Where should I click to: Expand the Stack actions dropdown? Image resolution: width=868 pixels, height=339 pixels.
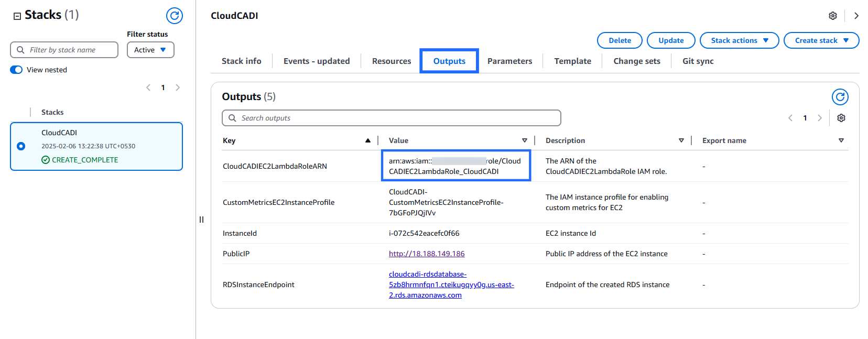click(x=739, y=40)
